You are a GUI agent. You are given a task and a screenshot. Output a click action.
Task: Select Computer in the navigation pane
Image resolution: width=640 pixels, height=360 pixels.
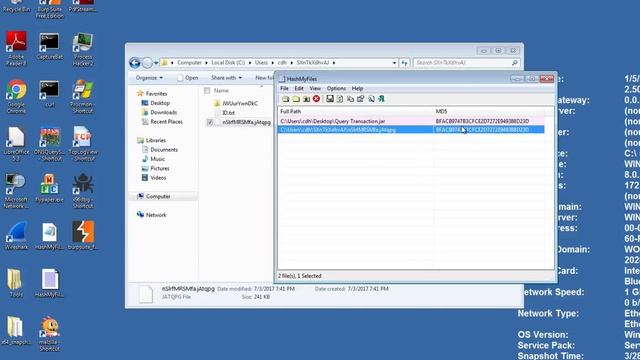pos(158,197)
